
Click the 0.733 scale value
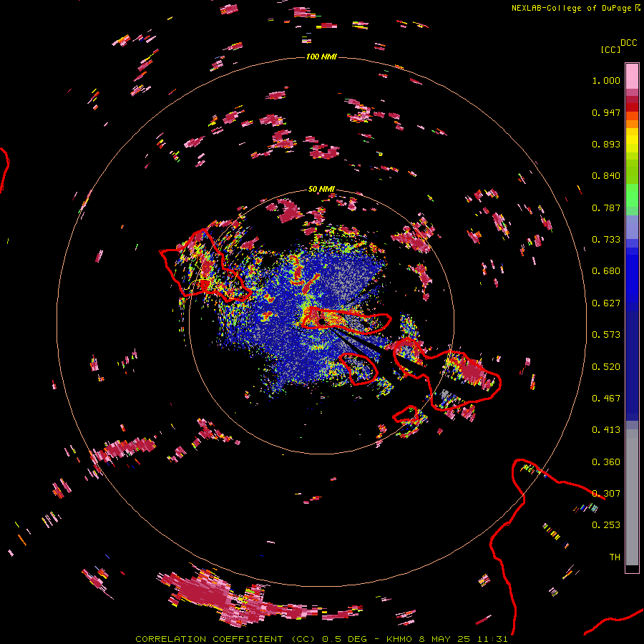(606, 240)
